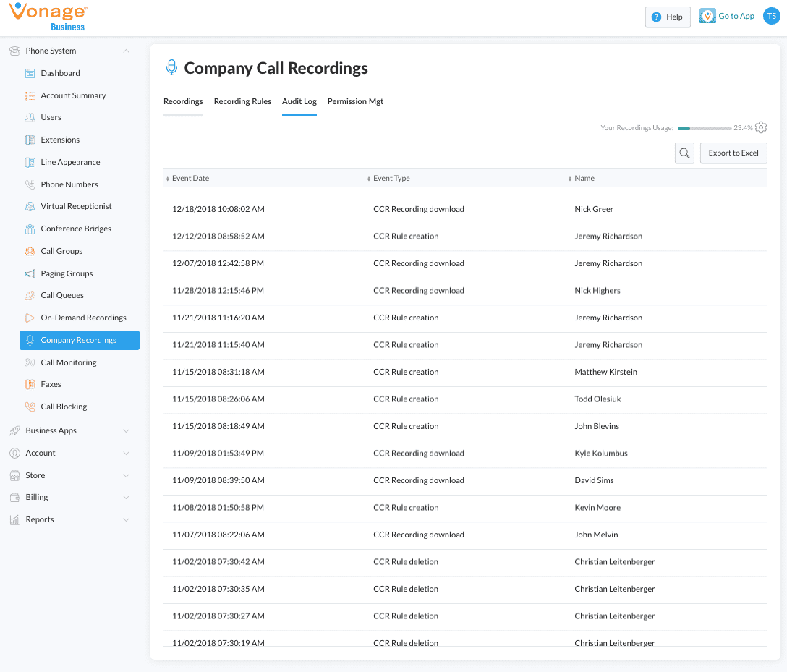Image resolution: width=787 pixels, height=672 pixels.
Task: Click the Virtual Receptionist headset icon
Action: coord(30,206)
